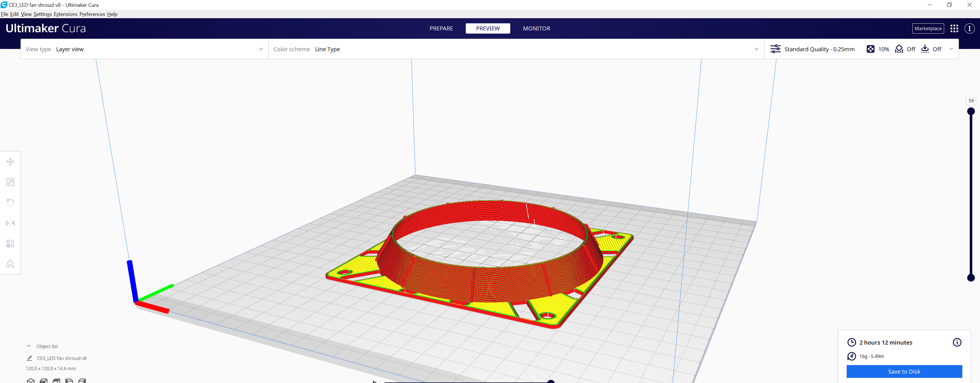Open the Extensions menu
The height and width of the screenshot is (383, 980).
[65, 14]
